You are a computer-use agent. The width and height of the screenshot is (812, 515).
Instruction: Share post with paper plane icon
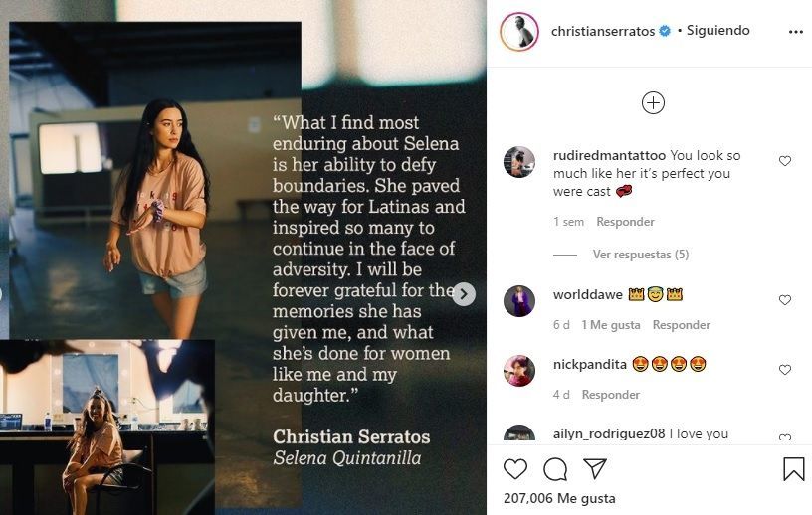[595, 468]
